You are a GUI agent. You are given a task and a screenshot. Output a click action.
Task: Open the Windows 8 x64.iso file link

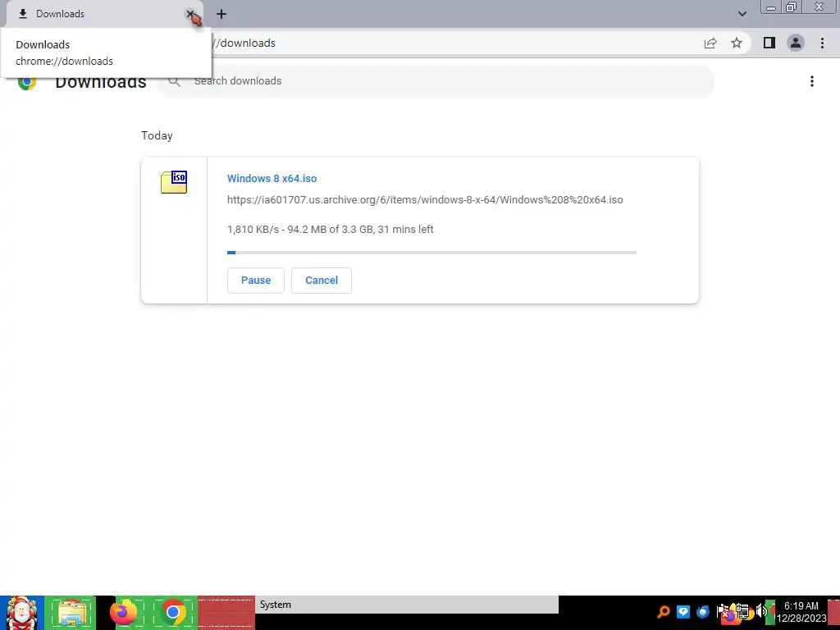coord(272,178)
